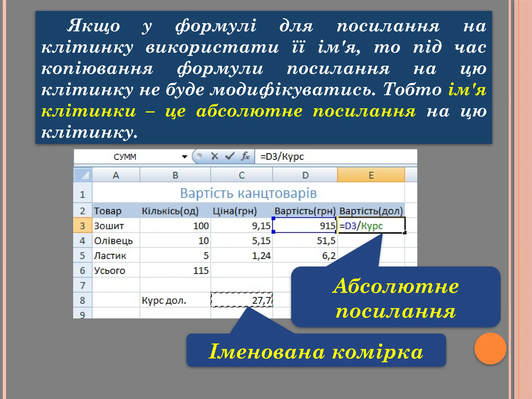This screenshot has height=399, width=532.
Task: Click the Ціна(грн) header cell
Action: point(242,210)
